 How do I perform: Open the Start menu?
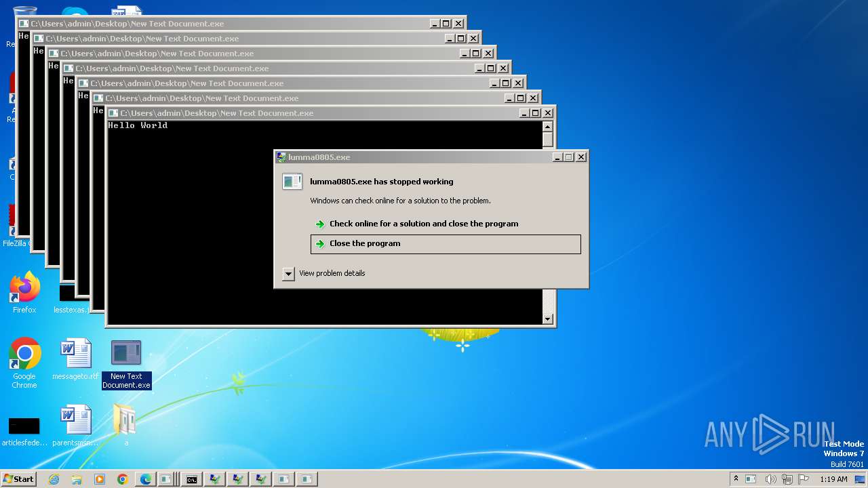coord(18,479)
